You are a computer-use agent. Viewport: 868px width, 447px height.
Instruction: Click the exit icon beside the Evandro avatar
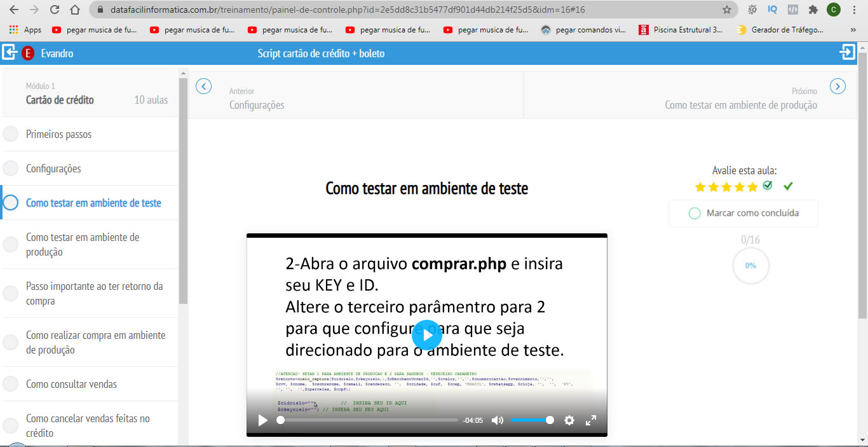[x=9, y=53]
